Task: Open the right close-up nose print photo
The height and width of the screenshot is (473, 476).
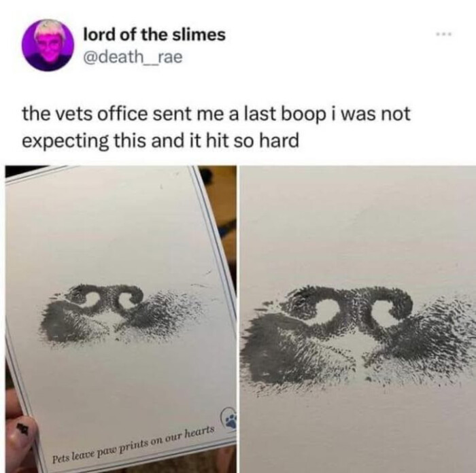Action: [x=358, y=319]
